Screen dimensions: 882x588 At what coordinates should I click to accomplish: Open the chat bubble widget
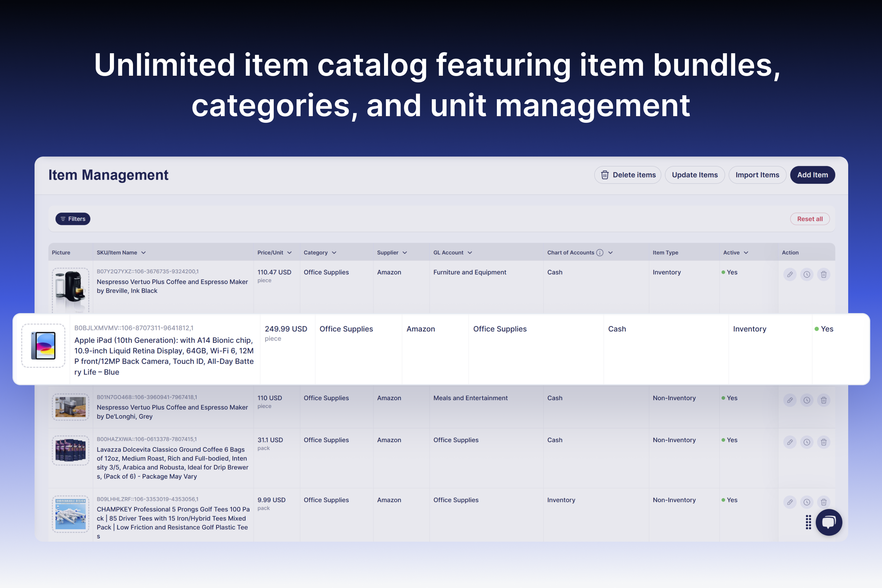pyautogui.click(x=829, y=522)
